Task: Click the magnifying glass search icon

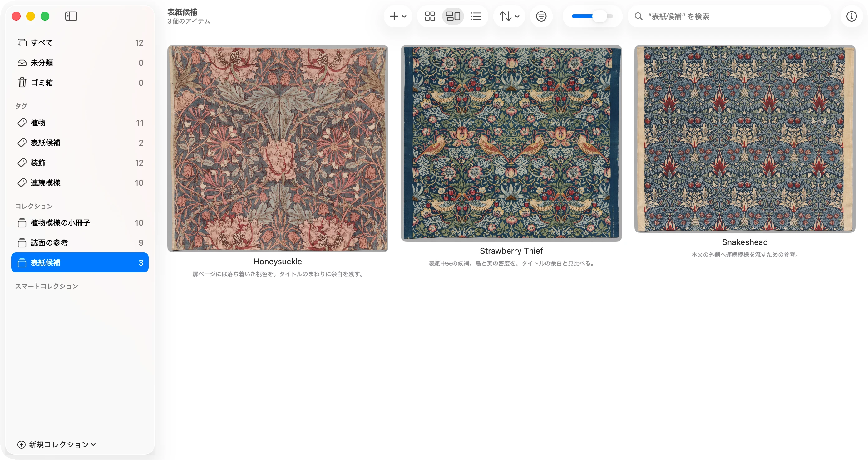Action: [639, 16]
